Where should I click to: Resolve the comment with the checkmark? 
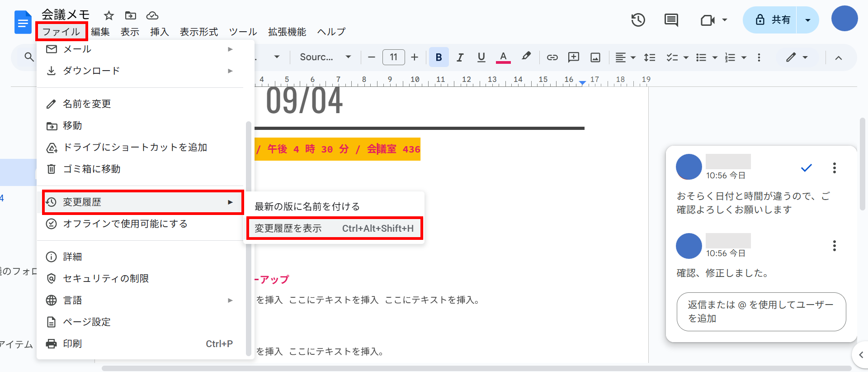pos(806,168)
